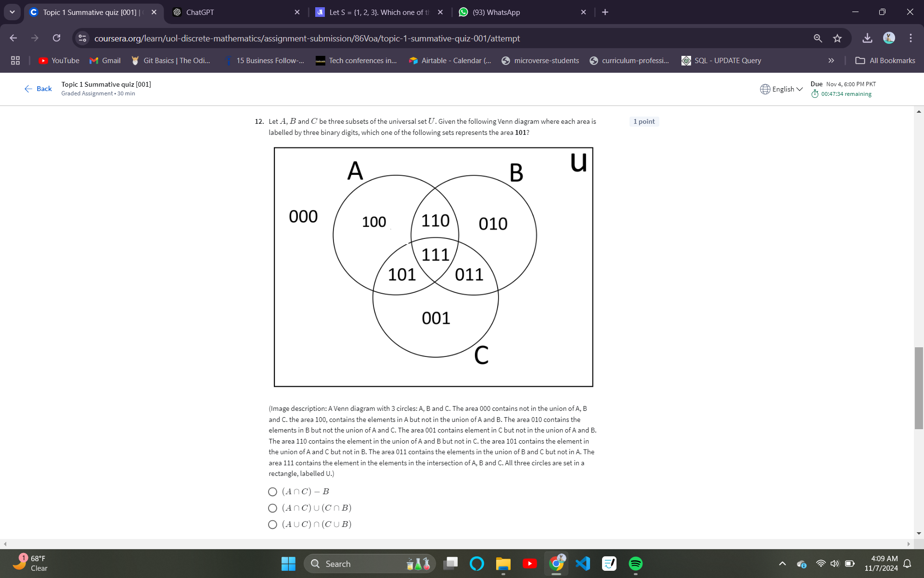Click the Chrome profile avatar icon

(x=889, y=38)
